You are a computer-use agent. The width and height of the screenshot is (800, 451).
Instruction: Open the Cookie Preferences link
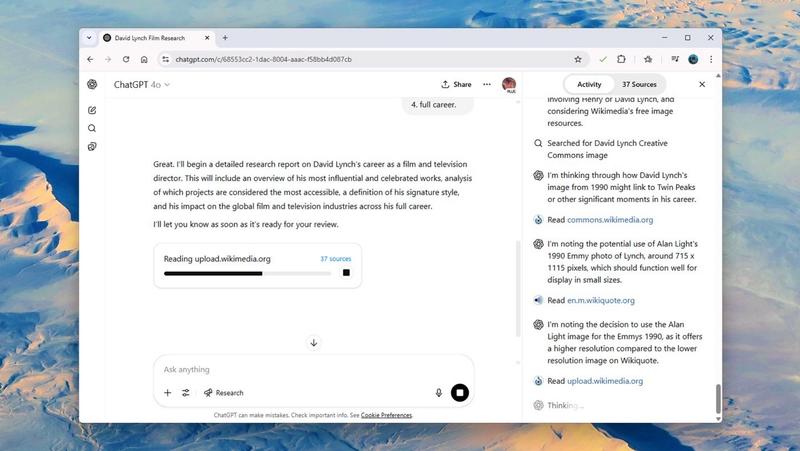click(386, 415)
